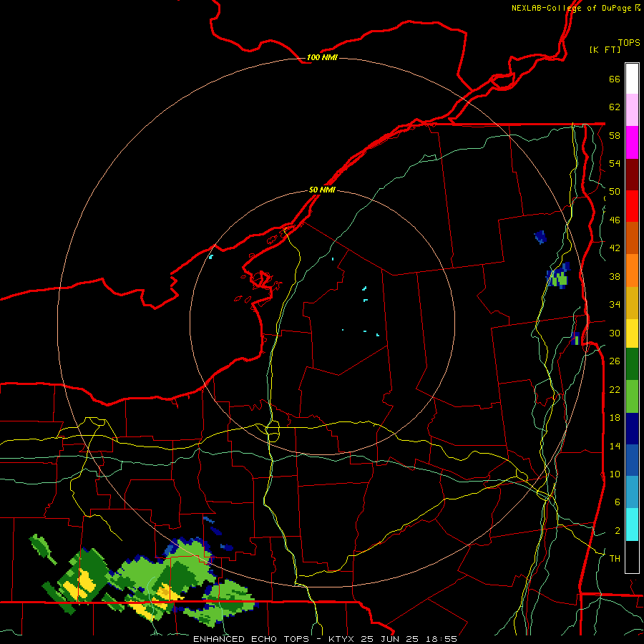The height and width of the screenshot is (644, 644).
Task: Click the "30" legend value
Action: pos(615,333)
